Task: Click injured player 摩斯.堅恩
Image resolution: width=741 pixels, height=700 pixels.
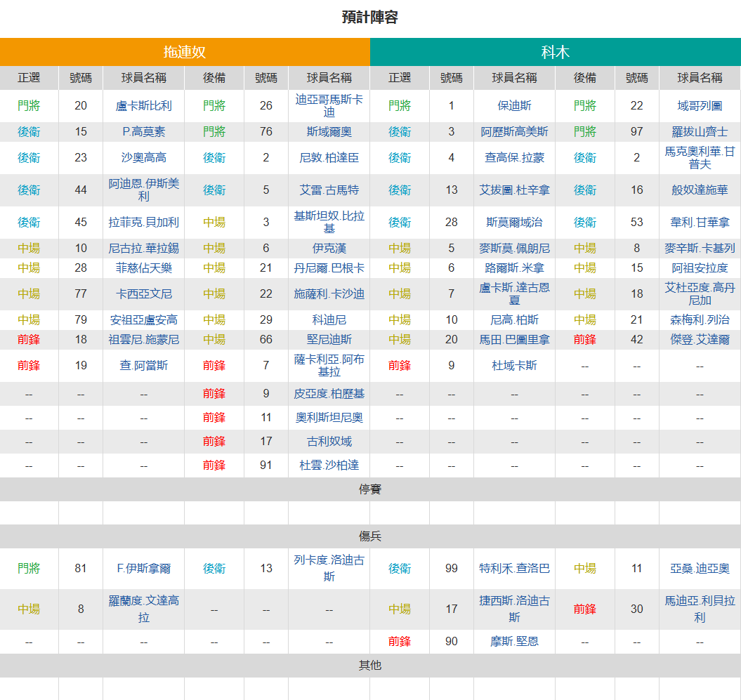Action: coord(514,642)
